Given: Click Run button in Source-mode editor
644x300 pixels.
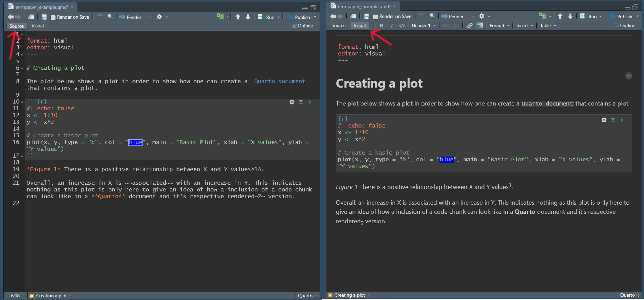Looking at the screenshot, I should [x=266, y=17].
